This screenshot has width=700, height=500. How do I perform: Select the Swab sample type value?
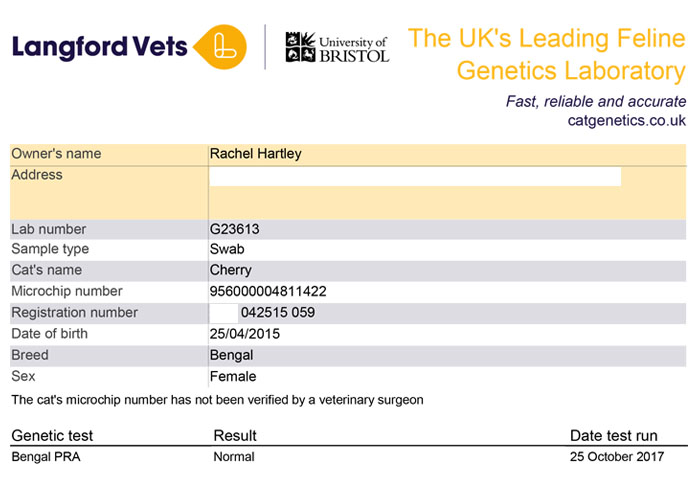coord(227,249)
